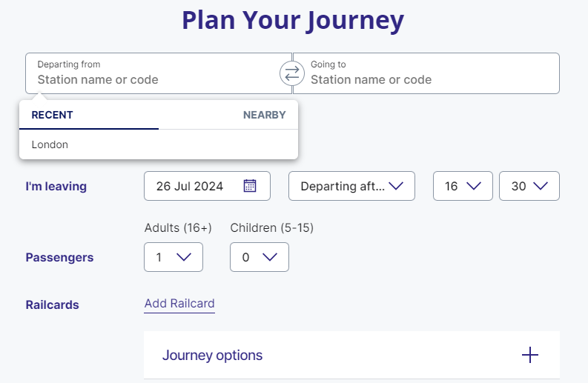
Task: Swap the departure and destination stations
Action: tap(292, 73)
